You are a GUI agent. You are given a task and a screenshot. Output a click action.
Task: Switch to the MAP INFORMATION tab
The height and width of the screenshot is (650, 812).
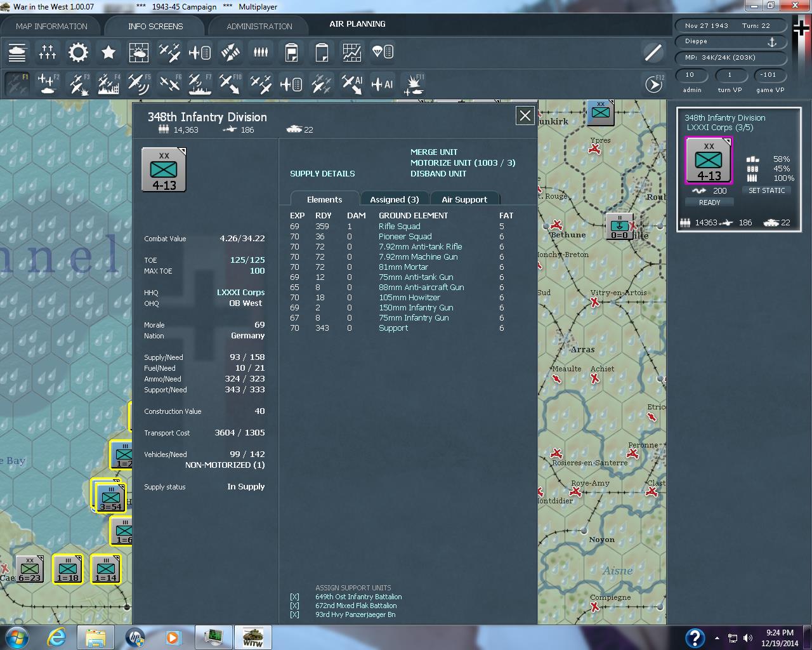[x=51, y=26]
